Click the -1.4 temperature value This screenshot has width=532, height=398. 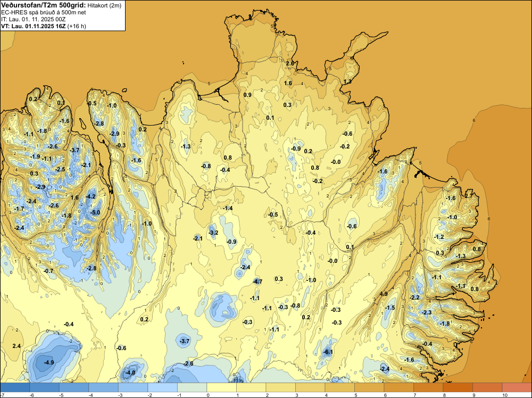228,208
